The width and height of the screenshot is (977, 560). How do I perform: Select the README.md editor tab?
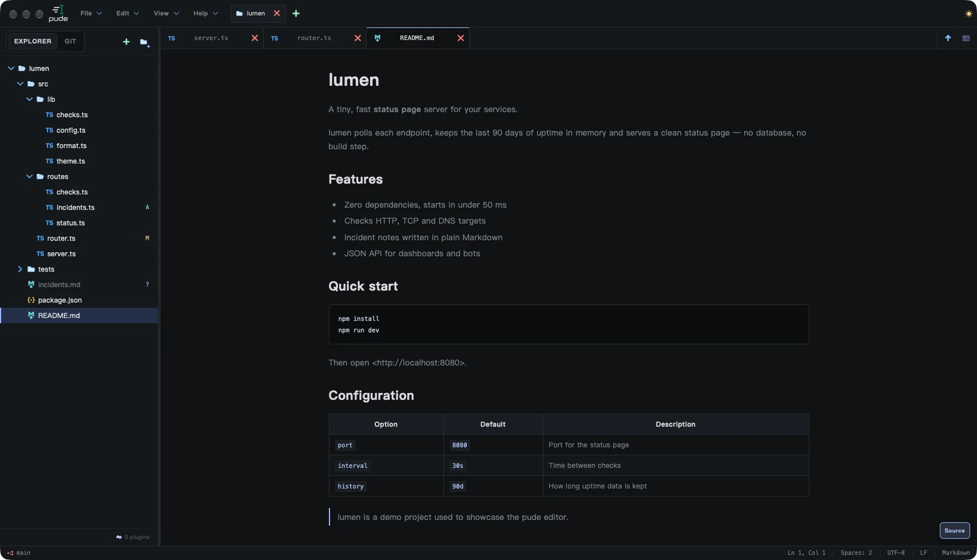coord(417,38)
